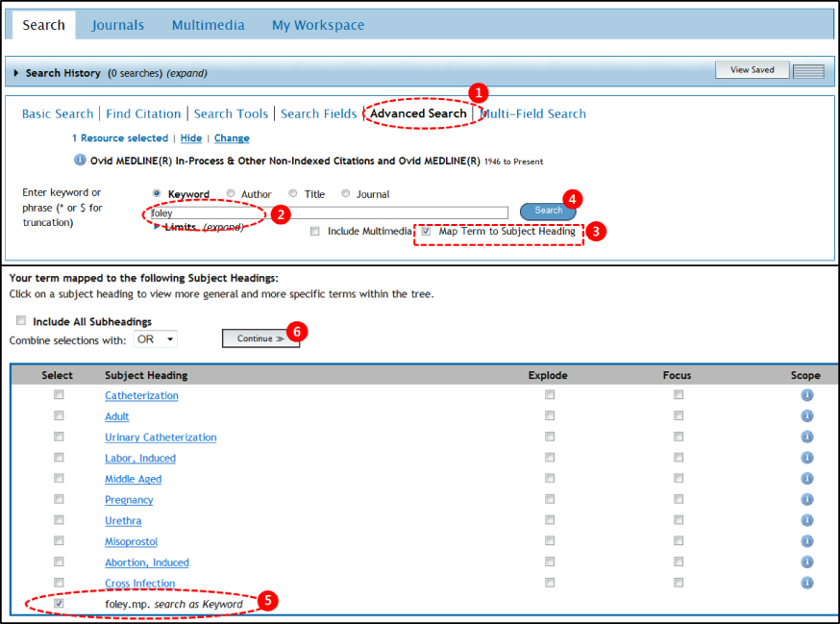
Task: Enable Include Multimedia checkbox
Action: click(315, 231)
